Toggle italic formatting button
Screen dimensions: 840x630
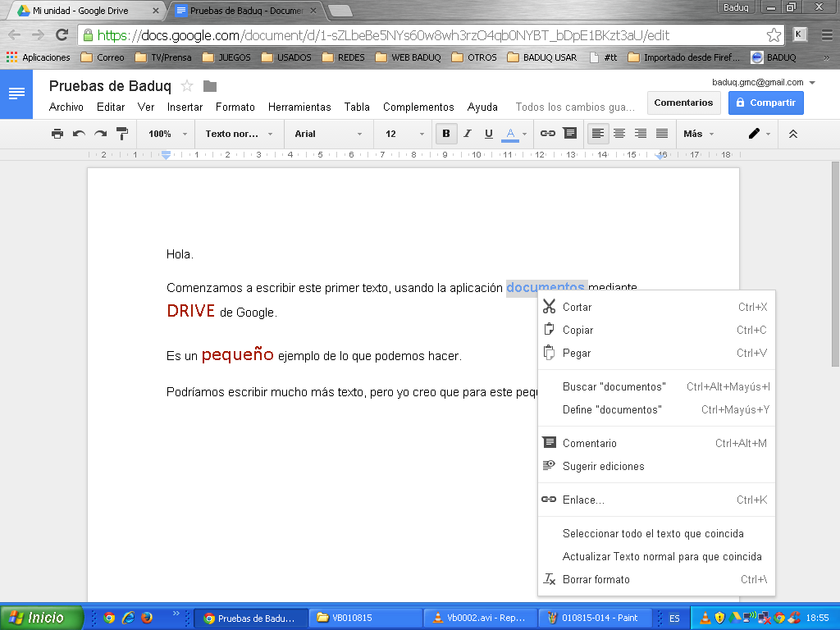[x=468, y=134]
